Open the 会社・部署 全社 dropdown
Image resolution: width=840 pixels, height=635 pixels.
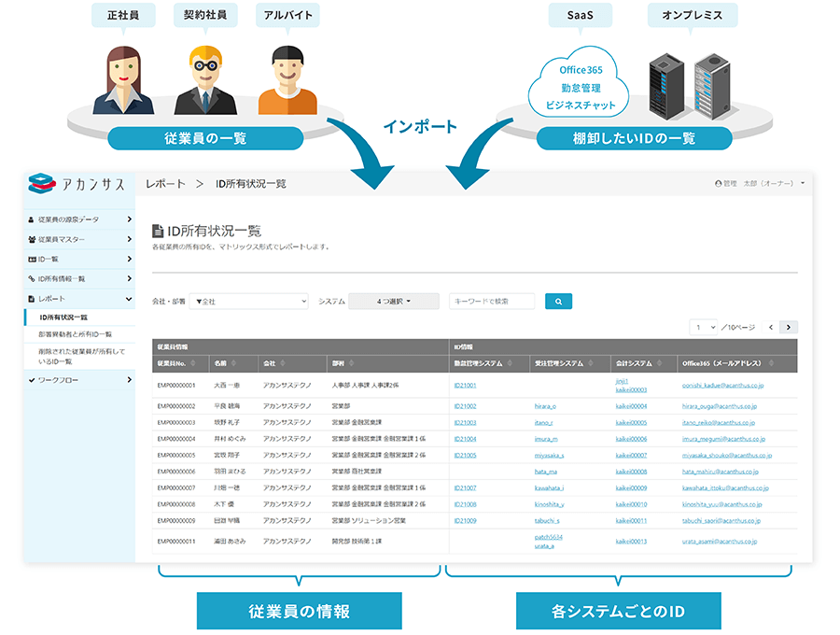click(247, 301)
